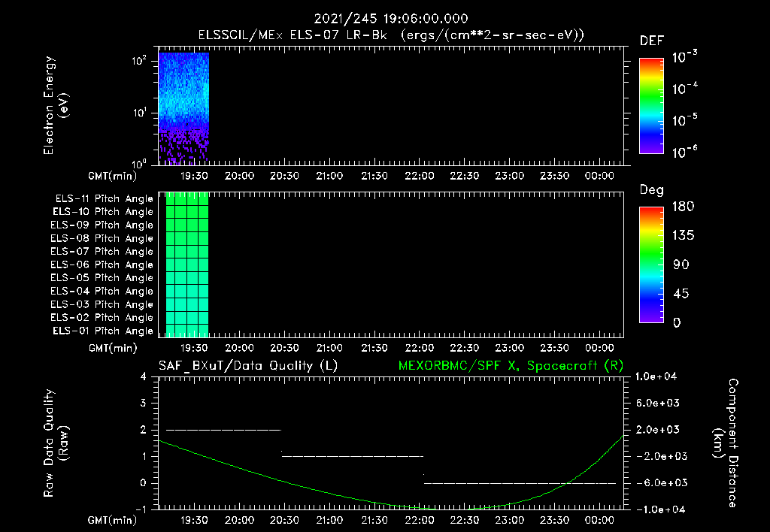This screenshot has height=532, width=770.
Task: Select the ELS-07 Pitch Angle row label
Action: (102, 251)
